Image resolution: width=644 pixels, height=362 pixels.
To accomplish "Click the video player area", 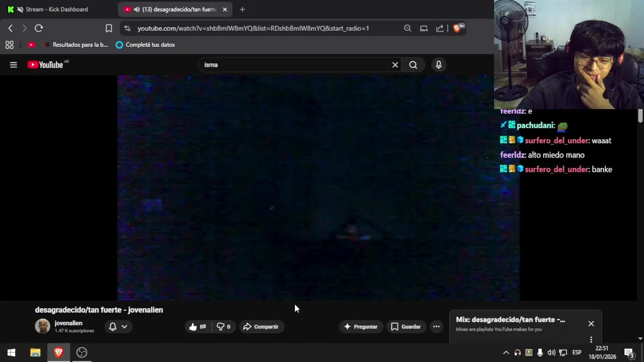I will [x=318, y=188].
